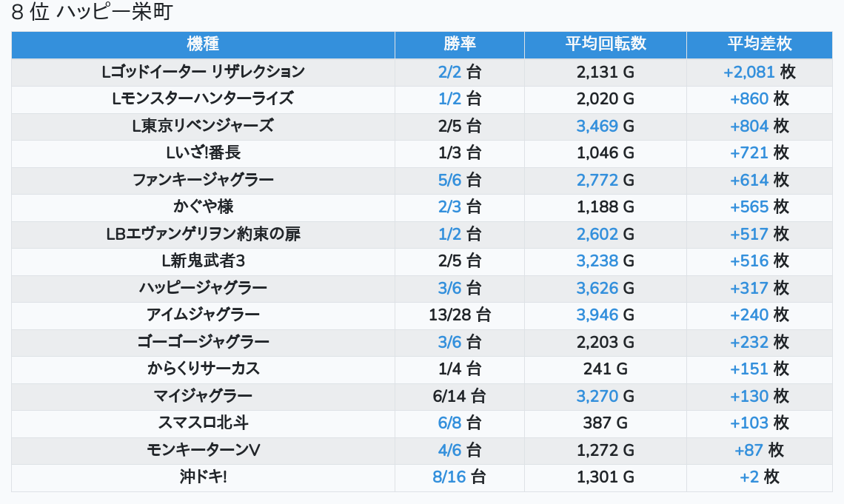Select the 平均差枚 column header

759,44
